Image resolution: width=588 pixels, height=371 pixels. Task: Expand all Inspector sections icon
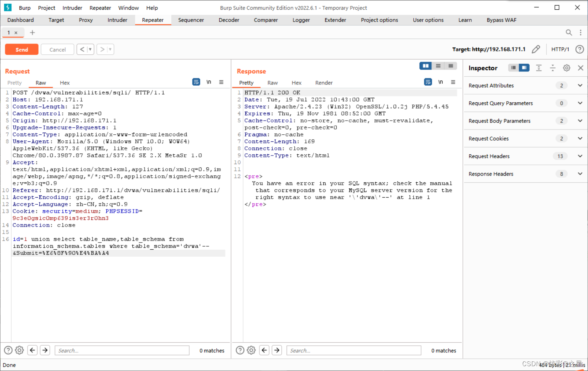click(x=539, y=68)
